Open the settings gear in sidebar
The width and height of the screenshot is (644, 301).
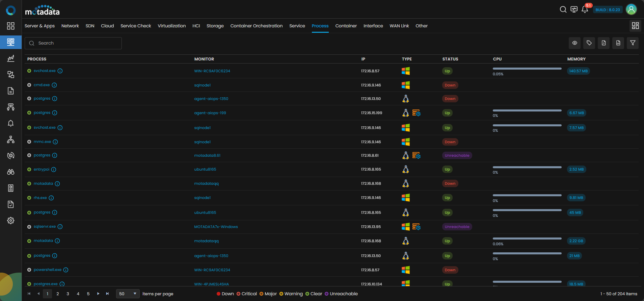coord(11,221)
